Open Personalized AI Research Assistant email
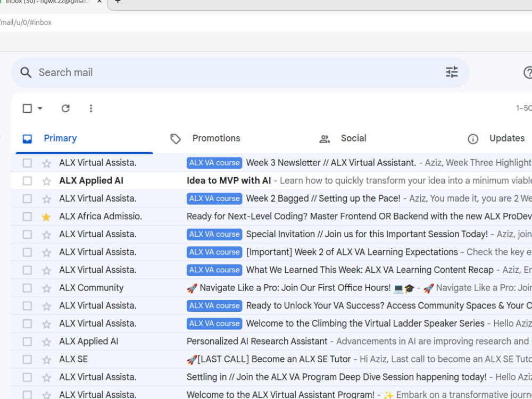 257,342
